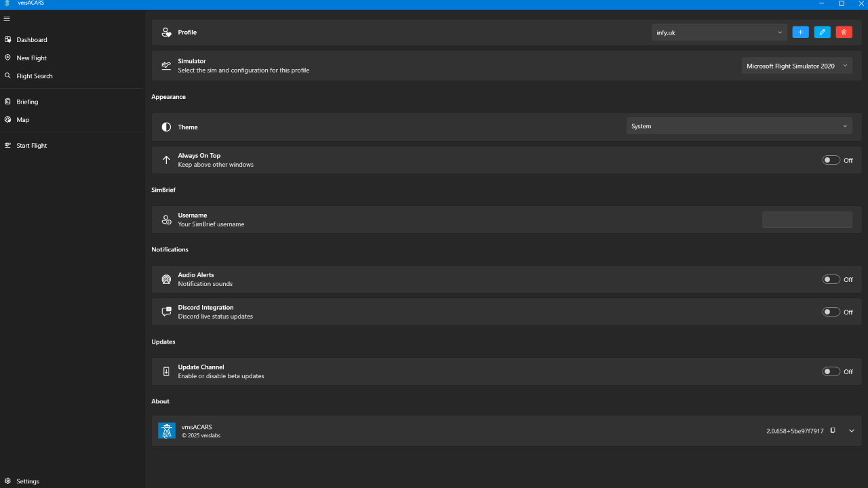Click the Theme half-circle icon

(x=166, y=127)
